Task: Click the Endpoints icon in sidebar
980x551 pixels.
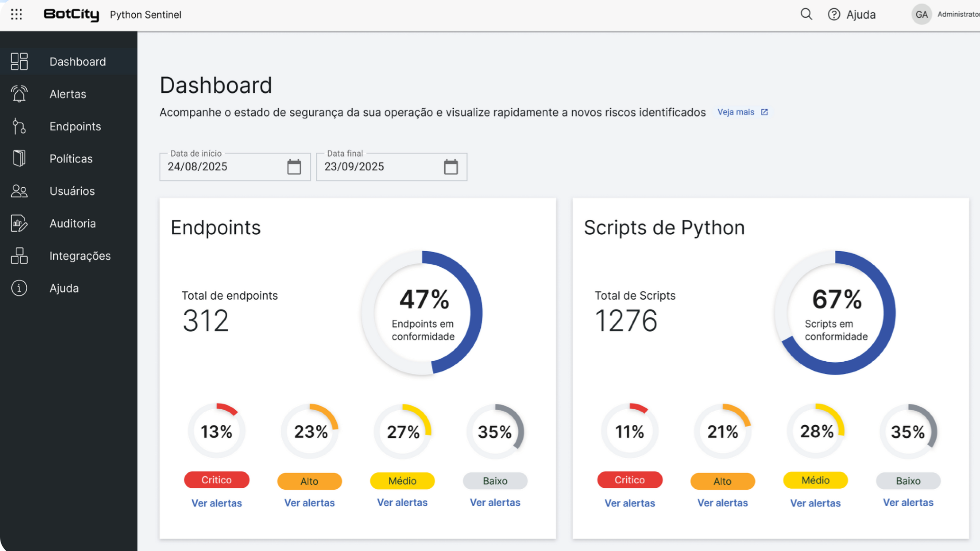Action: pos(19,126)
